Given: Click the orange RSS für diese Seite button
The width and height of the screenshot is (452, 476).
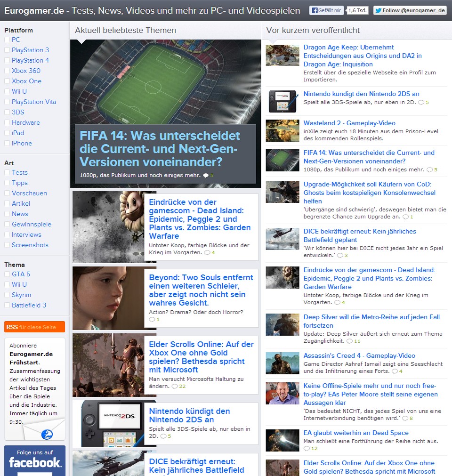Looking at the screenshot, I should (34, 327).
